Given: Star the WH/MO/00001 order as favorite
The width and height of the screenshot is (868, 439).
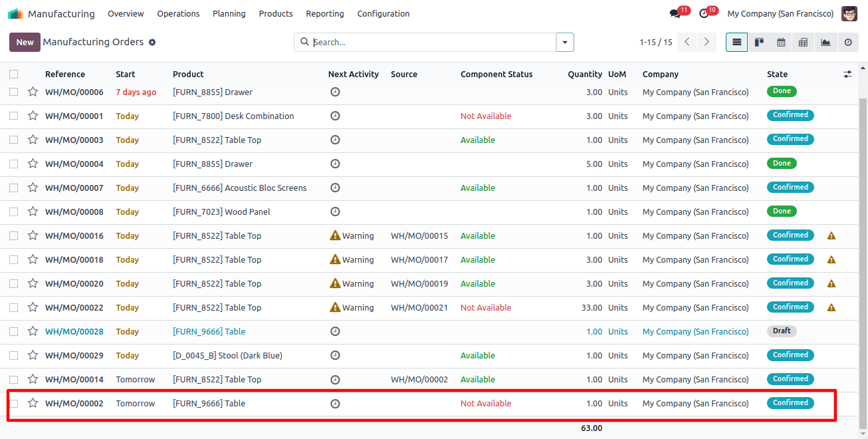Looking at the screenshot, I should coord(33,116).
